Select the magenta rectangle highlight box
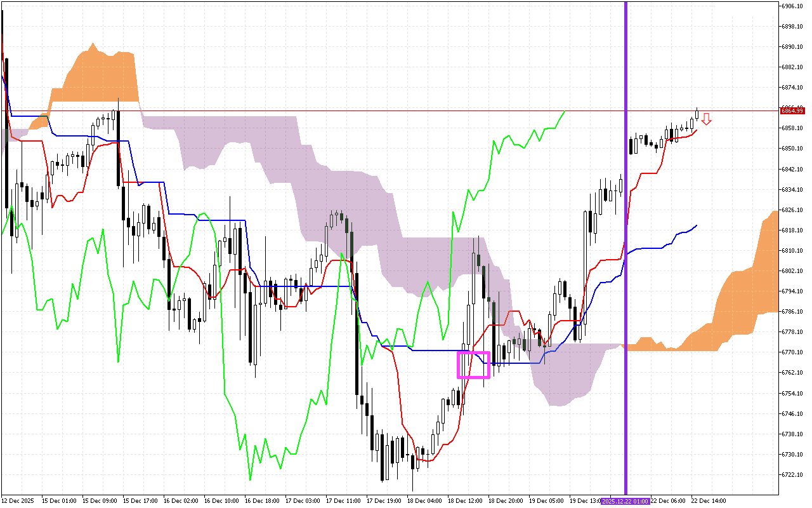 pos(473,365)
